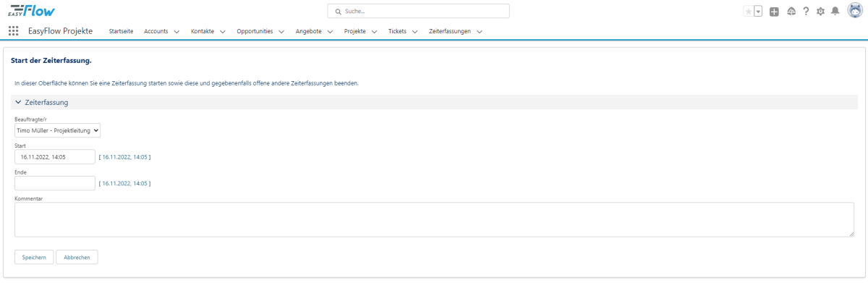868x283 pixels.
Task: Open the help question mark icon
Action: pos(806,12)
